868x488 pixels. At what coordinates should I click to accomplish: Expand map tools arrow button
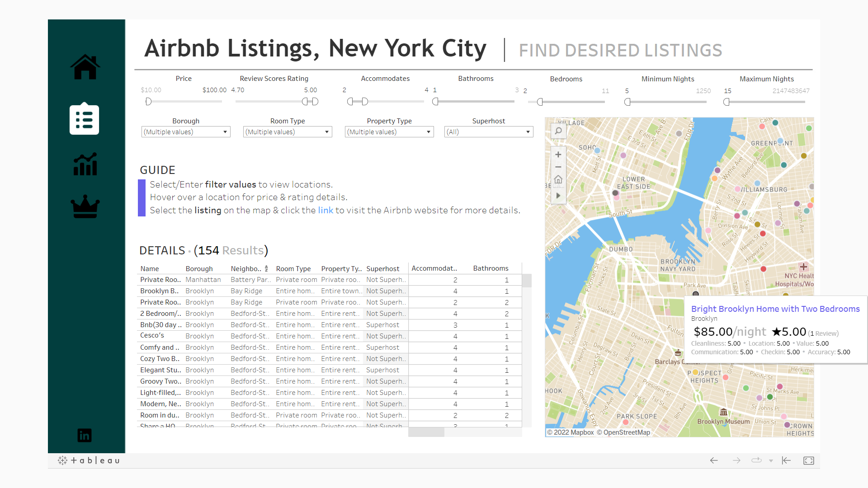(558, 196)
